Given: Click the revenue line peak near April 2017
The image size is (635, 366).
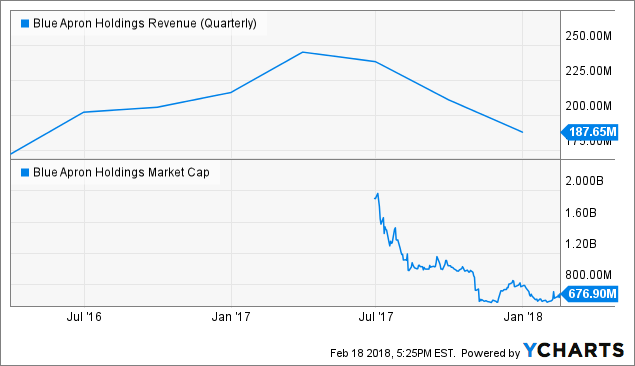Looking at the screenshot, I should 303,52.
